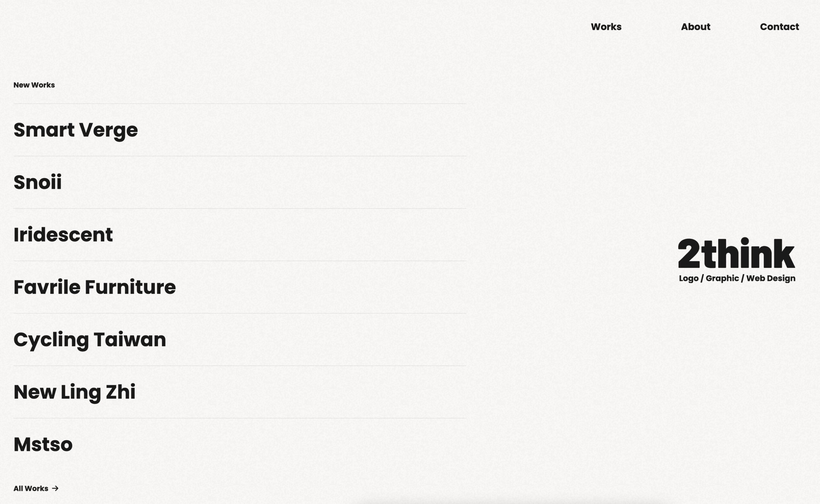Screen dimensions: 820x504
Task: Click the 2think logo
Action: coord(736,253)
